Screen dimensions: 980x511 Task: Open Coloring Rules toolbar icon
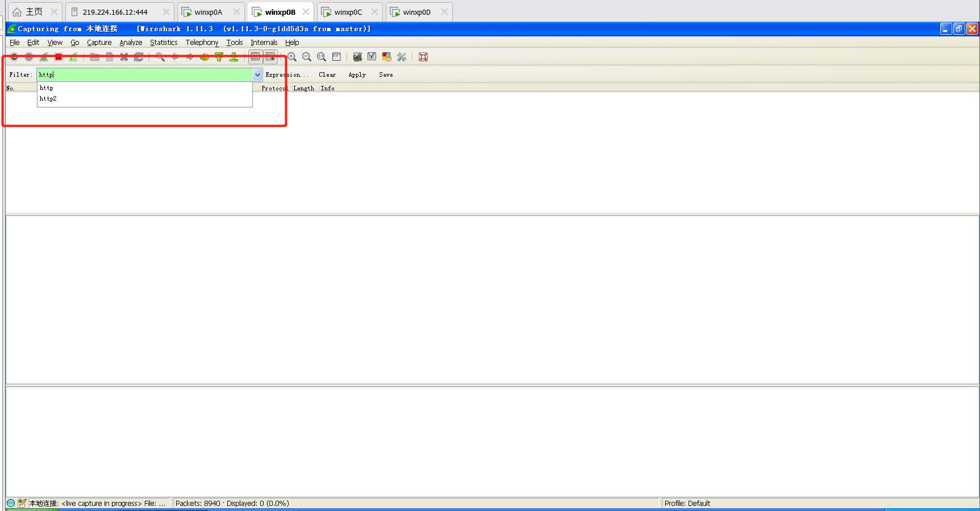(x=387, y=57)
